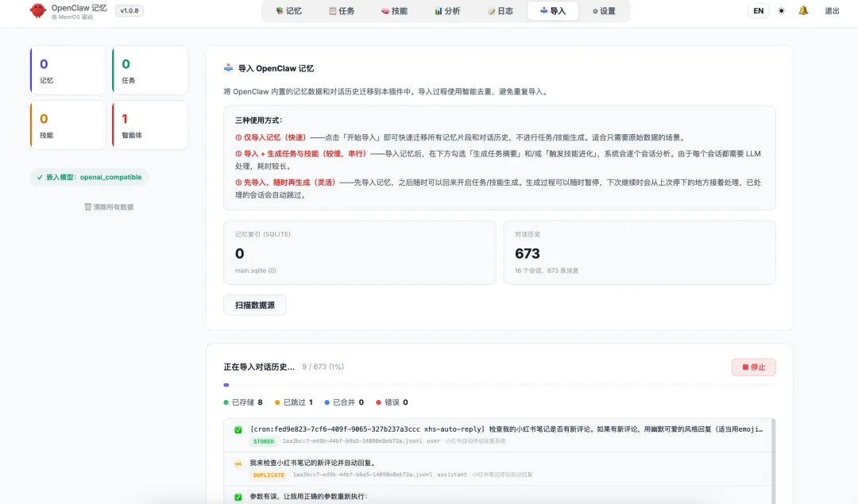
Task: Switch to the 日志 tab
Action: click(500, 11)
